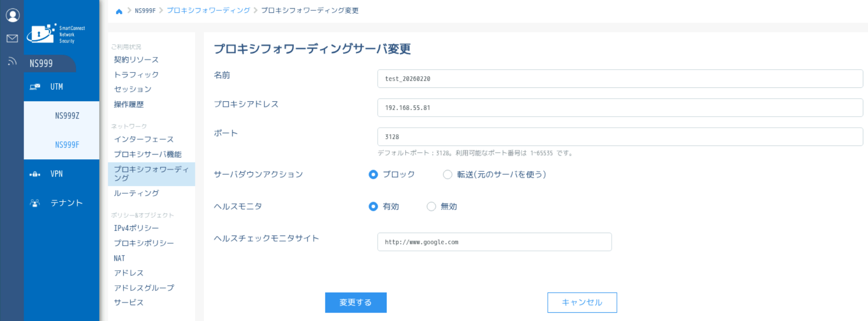The width and height of the screenshot is (868, 321).
Task: Open 操作履歴 in the side menu
Action: (129, 105)
